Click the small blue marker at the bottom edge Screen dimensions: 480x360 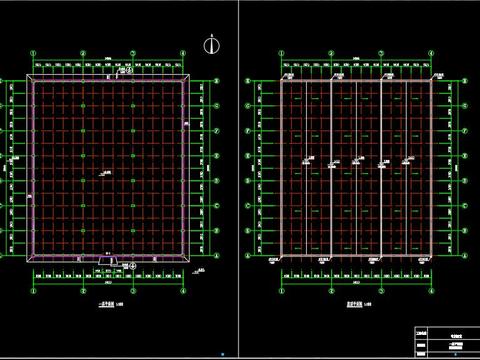pos(223,354)
